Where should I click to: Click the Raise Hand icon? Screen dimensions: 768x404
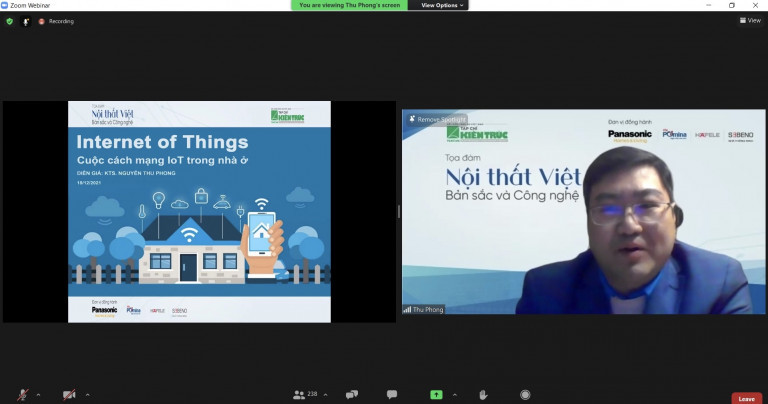coord(482,394)
